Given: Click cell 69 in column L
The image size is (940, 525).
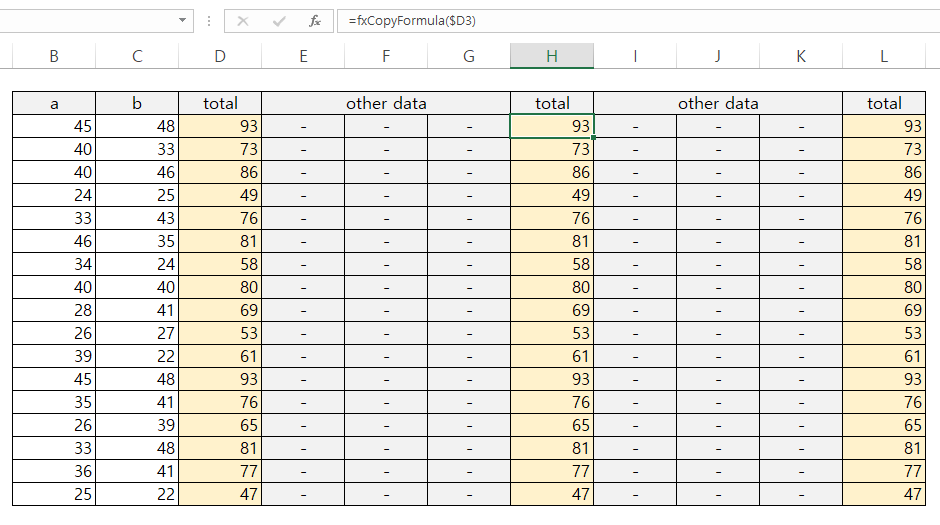Looking at the screenshot, I should tap(884, 310).
